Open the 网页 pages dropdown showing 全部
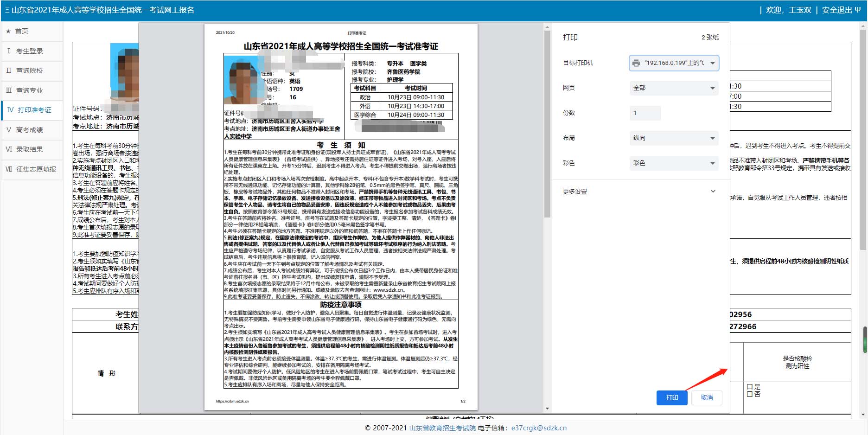The height and width of the screenshot is (435, 868). tap(674, 88)
